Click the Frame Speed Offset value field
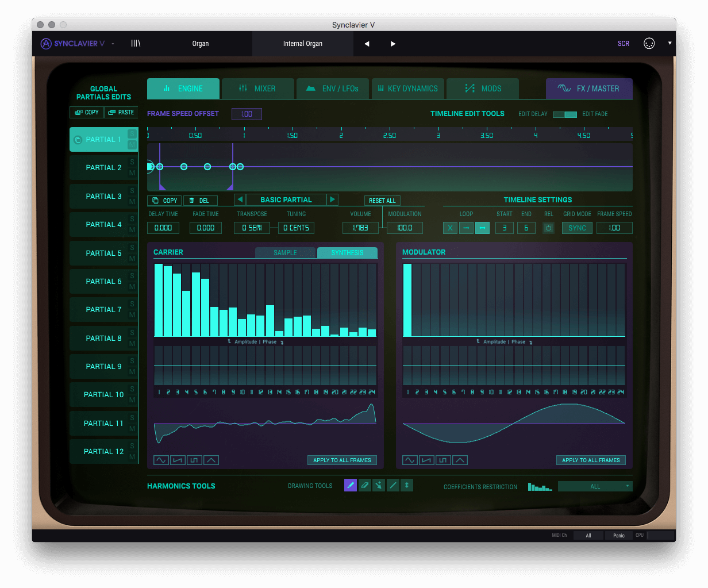 pyautogui.click(x=247, y=114)
